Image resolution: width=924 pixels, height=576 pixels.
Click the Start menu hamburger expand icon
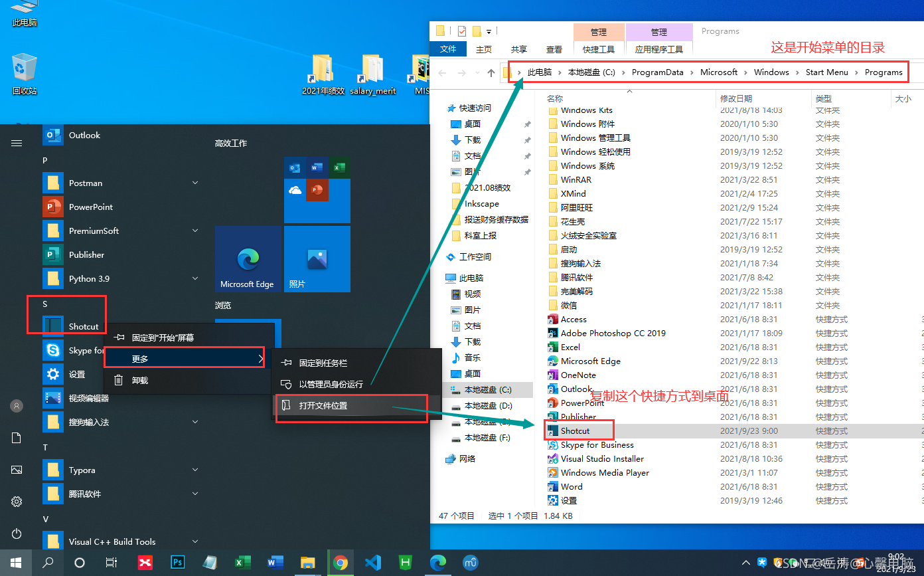[17, 143]
